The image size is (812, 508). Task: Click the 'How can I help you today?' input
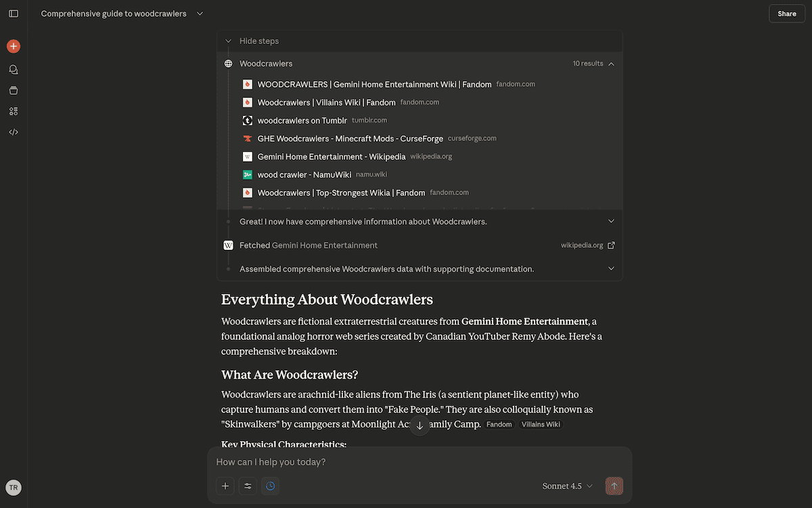pos(420,462)
